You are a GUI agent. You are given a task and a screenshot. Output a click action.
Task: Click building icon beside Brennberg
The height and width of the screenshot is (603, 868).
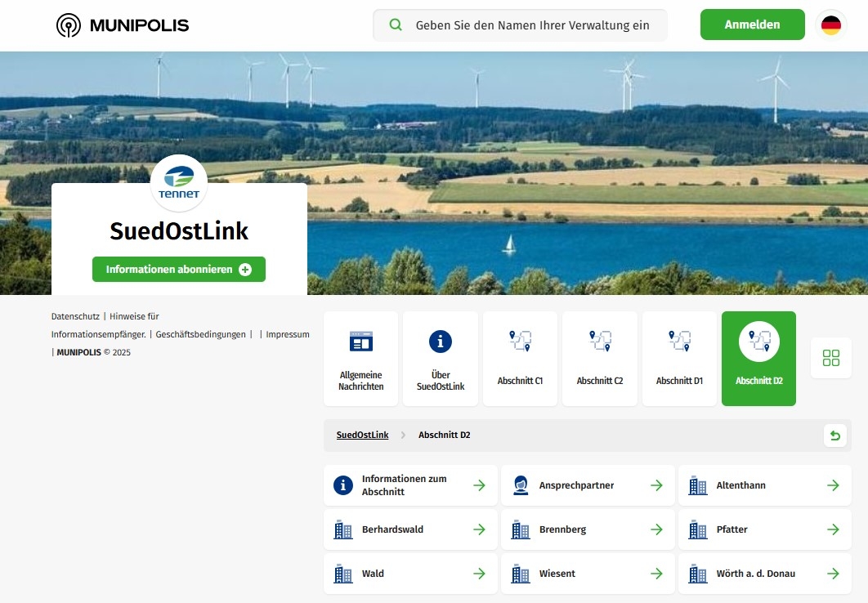521,529
